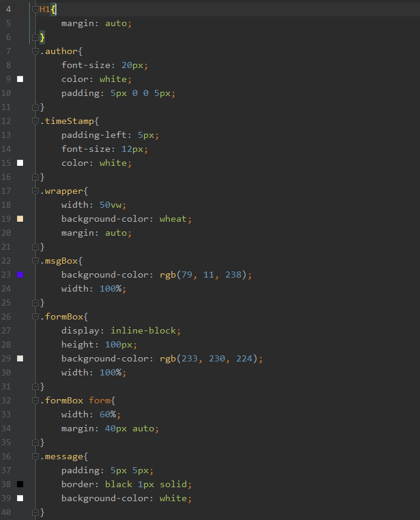Image resolution: width=420 pixels, height=520 pixels.
Task: Click the 60% width value
Action: click(x=107, y=414)
